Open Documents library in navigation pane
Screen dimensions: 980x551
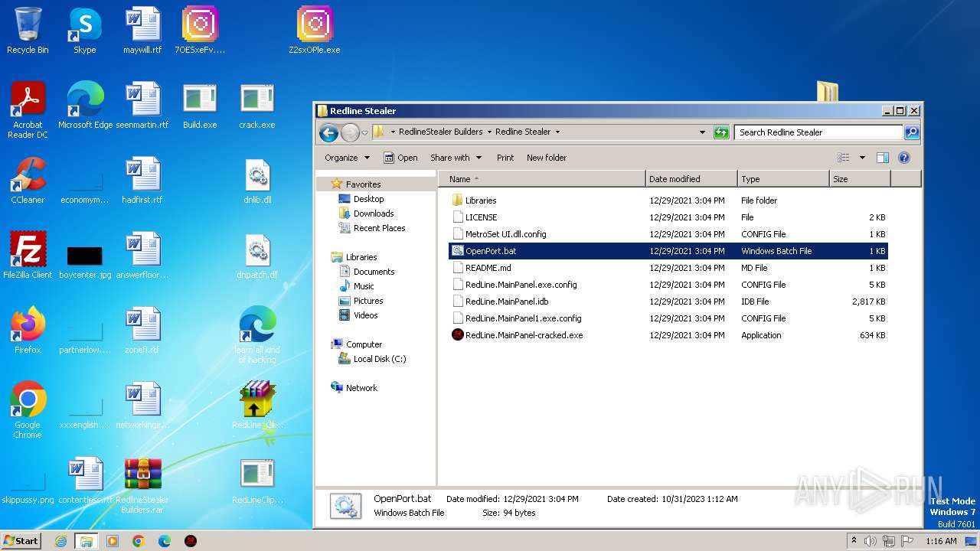(374, 272)
